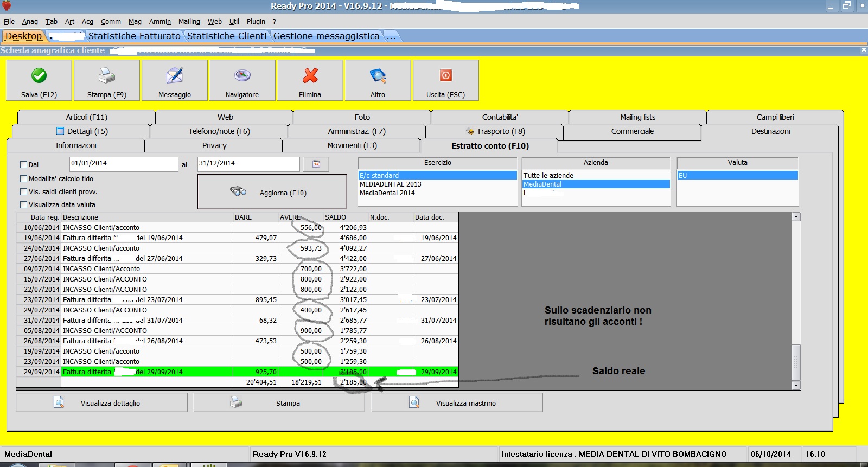Image resolution: width=868 pixels, height=467 pixels.
Task: Click the printer icon for Stampa (F9)
Action: (107, 75)
